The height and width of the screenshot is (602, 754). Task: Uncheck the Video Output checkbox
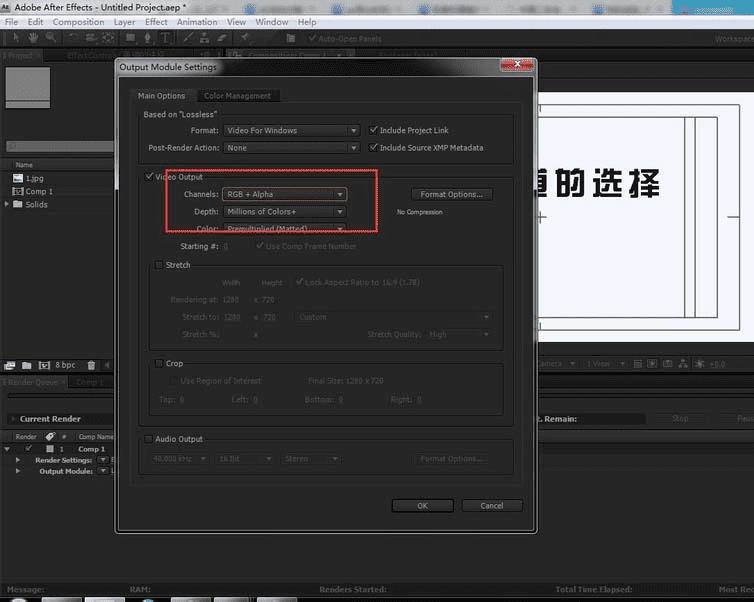click(149, 177)
